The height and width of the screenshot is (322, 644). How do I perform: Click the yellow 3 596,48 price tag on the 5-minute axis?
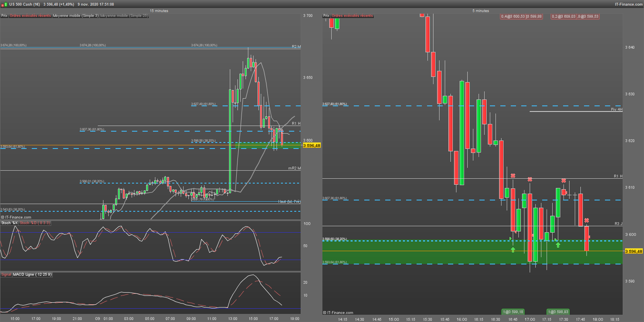[x=634, y=251]
